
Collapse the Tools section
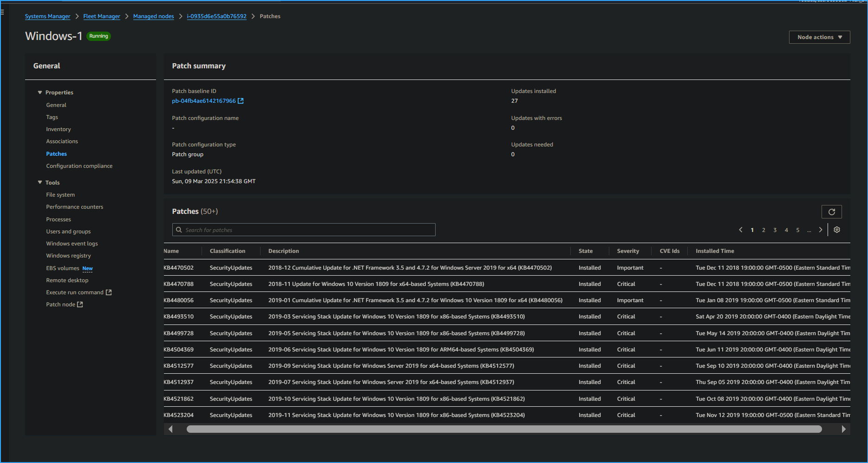[40, 182]
